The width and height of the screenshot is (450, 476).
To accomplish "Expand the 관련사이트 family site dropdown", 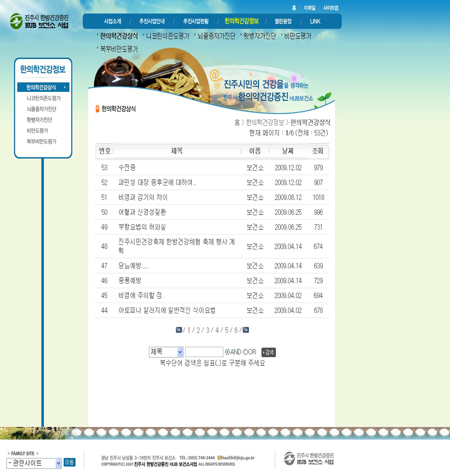I will pyautogui.click(x=34, y=463).
